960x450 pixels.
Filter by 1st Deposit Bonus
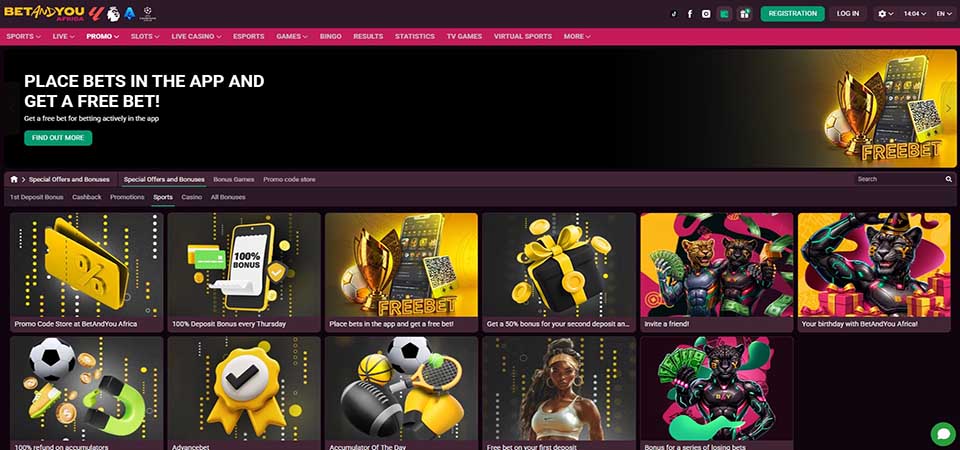37,197
